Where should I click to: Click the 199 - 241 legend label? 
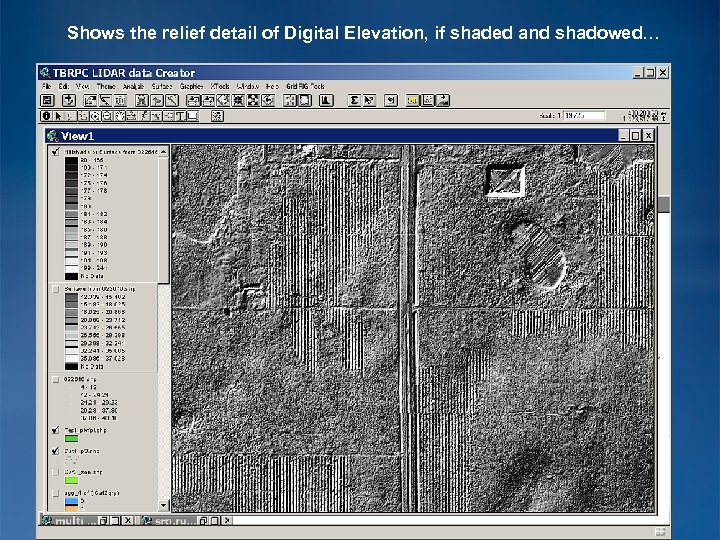point(94,268)
